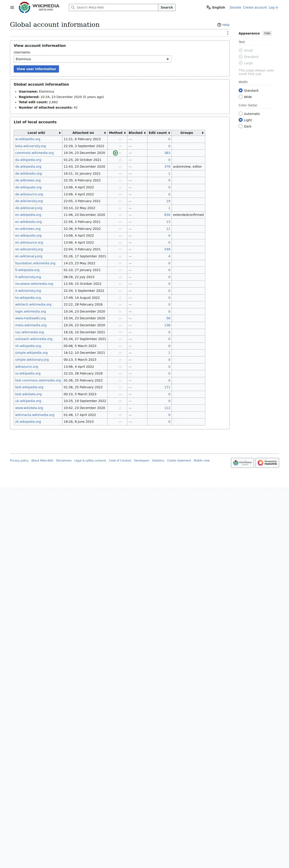Click the Wikimedia Meta-Wiki logo
The height and width of the screenshot is (868, 289).
[39, 7]
